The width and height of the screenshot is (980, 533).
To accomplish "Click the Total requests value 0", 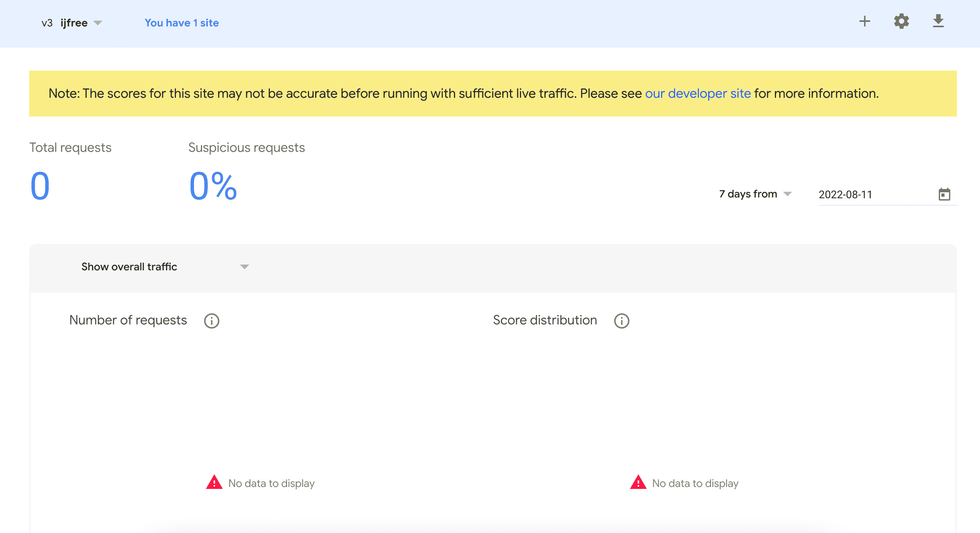I will tap(40, 186).
